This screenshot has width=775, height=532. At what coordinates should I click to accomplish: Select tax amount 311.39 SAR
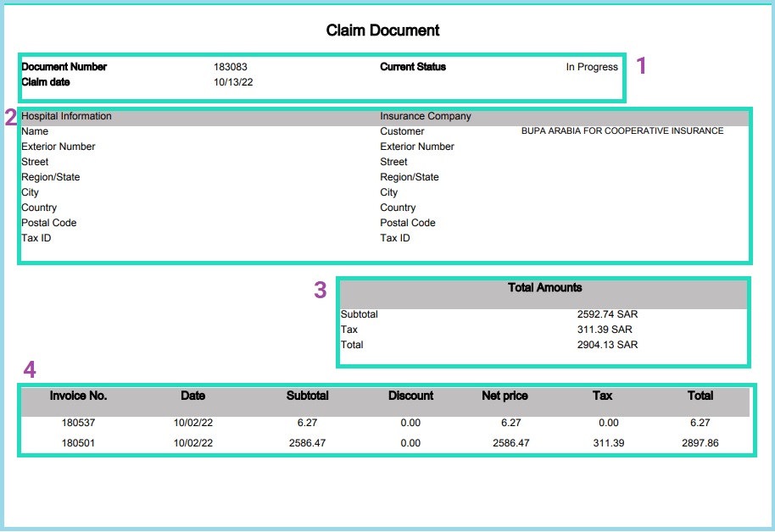[x=605, y=330]
